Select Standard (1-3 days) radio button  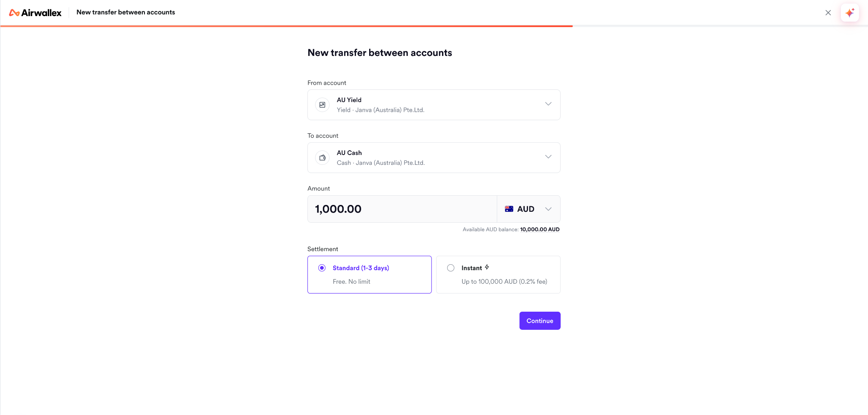(322, 268)
